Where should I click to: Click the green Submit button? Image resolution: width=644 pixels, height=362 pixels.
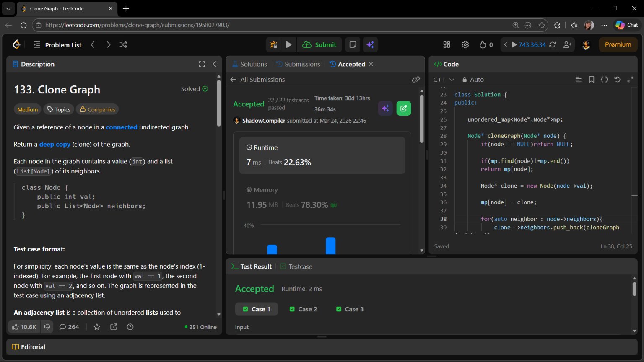(319, 45)
